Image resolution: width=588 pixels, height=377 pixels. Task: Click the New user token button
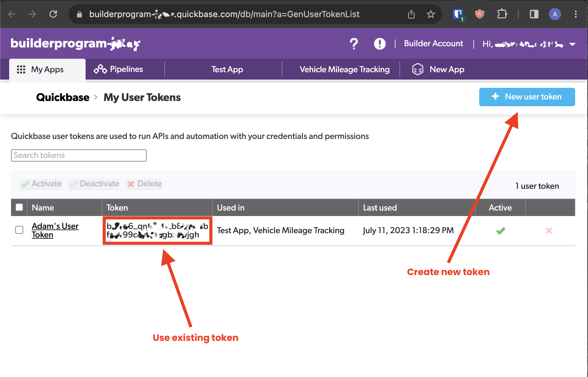point(527,97)
